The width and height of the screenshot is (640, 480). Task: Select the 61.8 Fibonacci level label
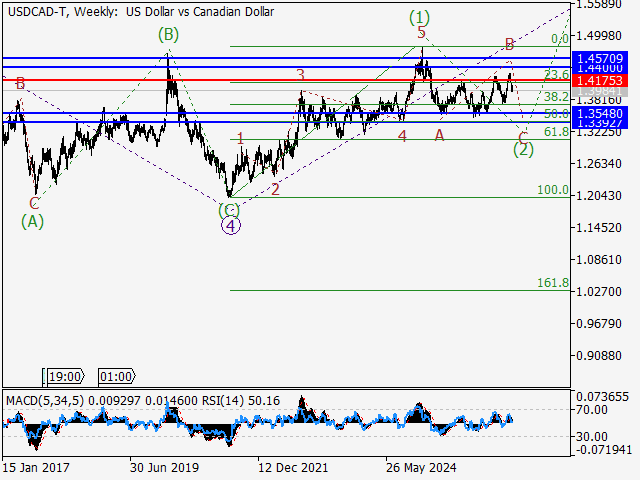click(556, 131)
